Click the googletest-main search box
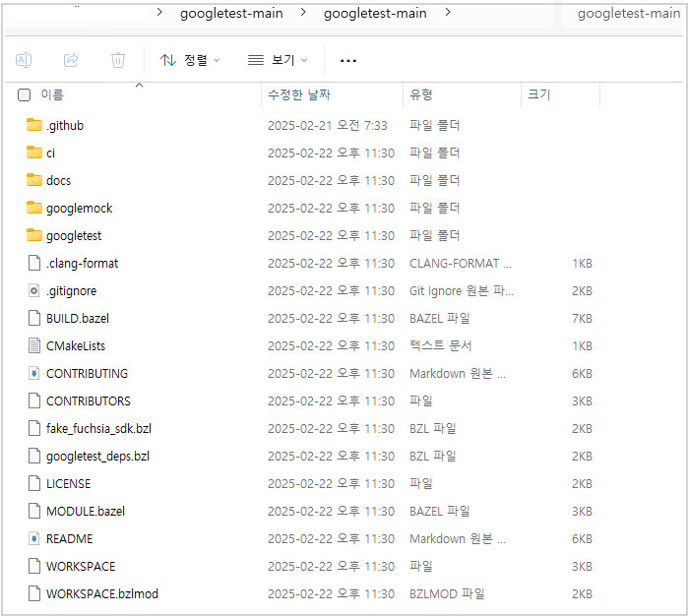 click(x=623, y=14)
